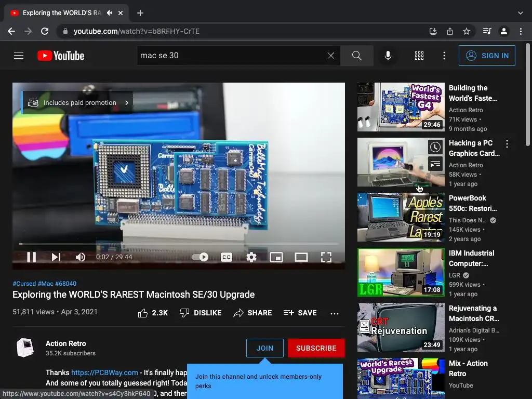
Task: Share this page from browser toolbar
Action: (449, 31)
